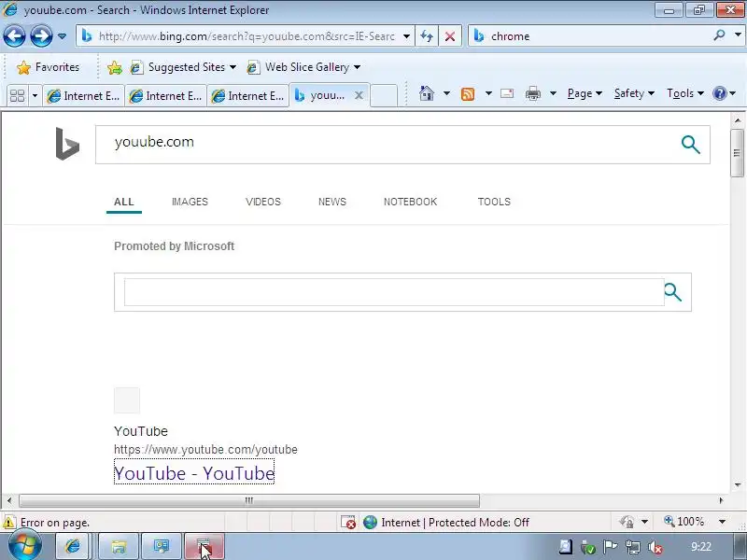747x560 pixels.
Task: Click the Print icon
Action: point(532,93)
